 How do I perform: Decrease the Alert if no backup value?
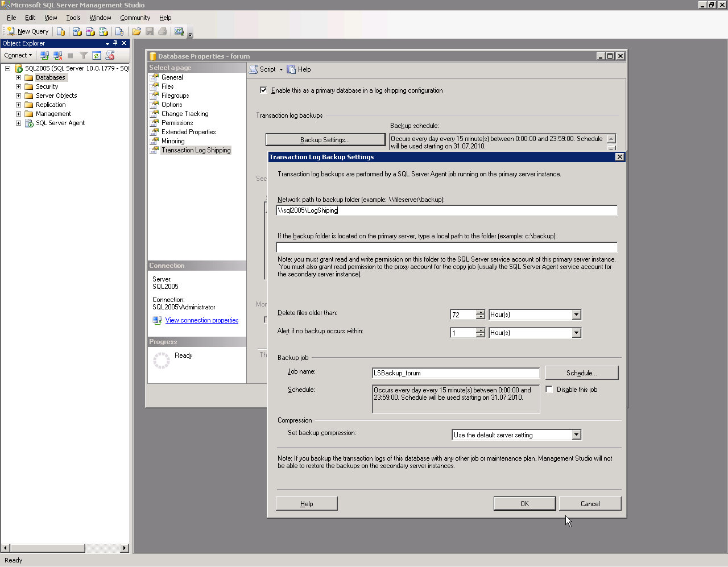point(481,335)
